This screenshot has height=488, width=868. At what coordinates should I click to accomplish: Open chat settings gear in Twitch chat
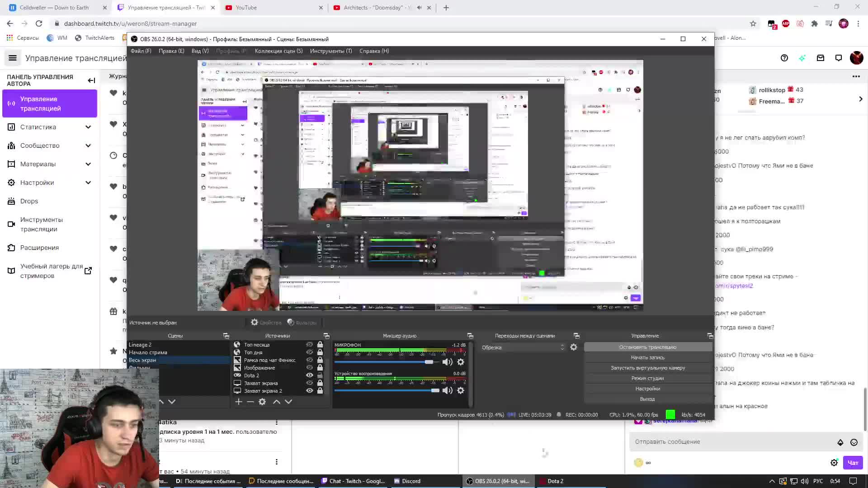pyautogui.click(x=834, y=463)
